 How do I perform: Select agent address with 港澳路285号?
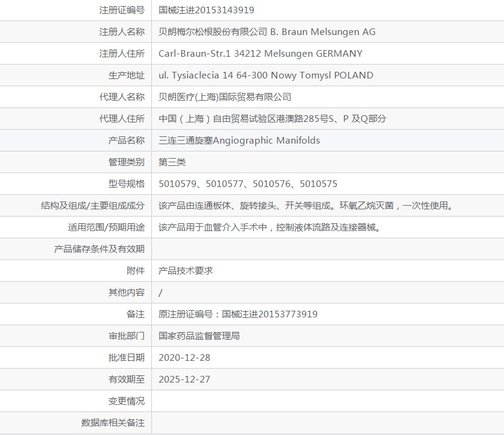tap(272, 118)
